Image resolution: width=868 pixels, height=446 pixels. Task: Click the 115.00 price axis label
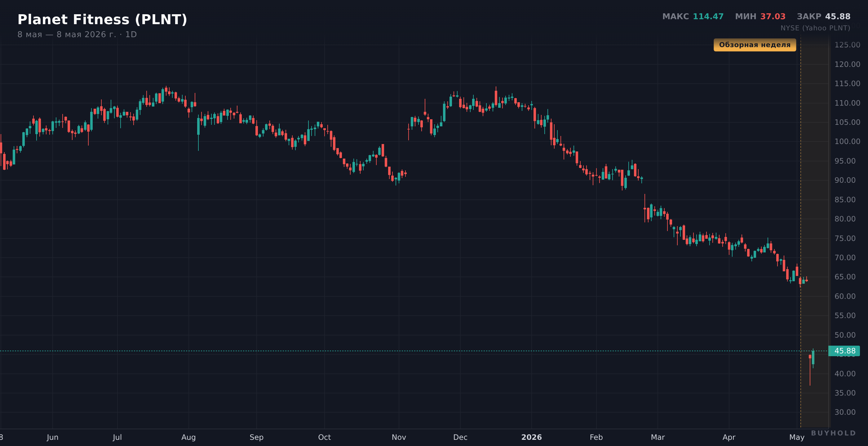847,84
